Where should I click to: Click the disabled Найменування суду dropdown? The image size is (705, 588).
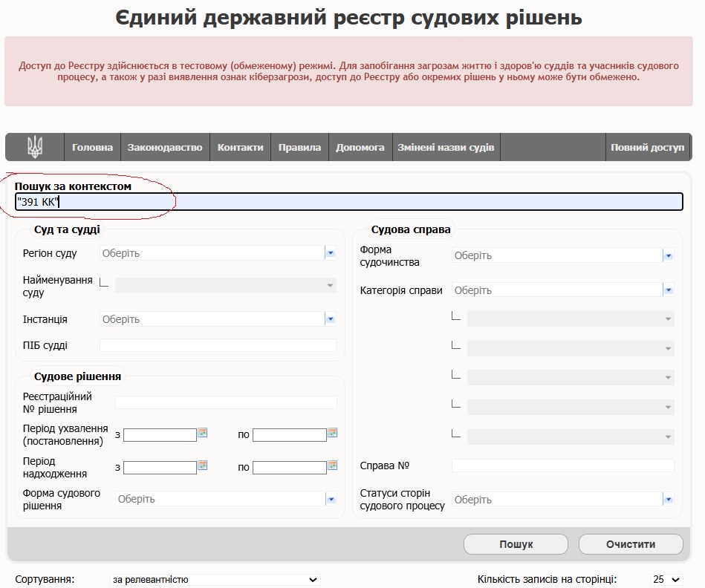226,285
